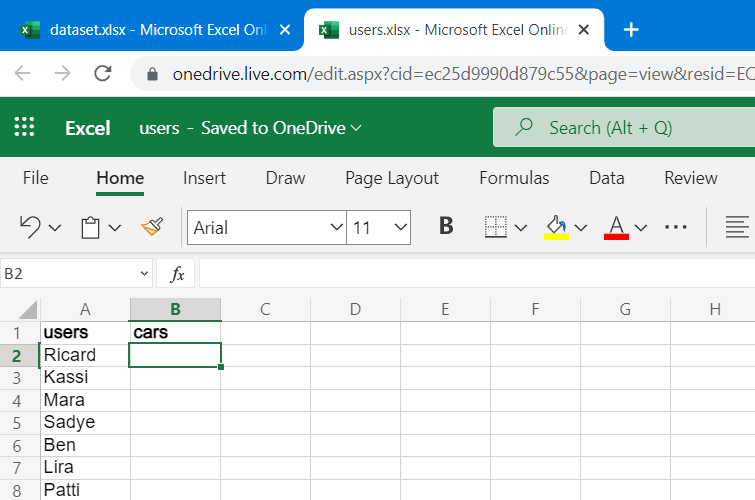The image size is (755, 500).
Task: Apply red font color
Action: tap(616, 227)
